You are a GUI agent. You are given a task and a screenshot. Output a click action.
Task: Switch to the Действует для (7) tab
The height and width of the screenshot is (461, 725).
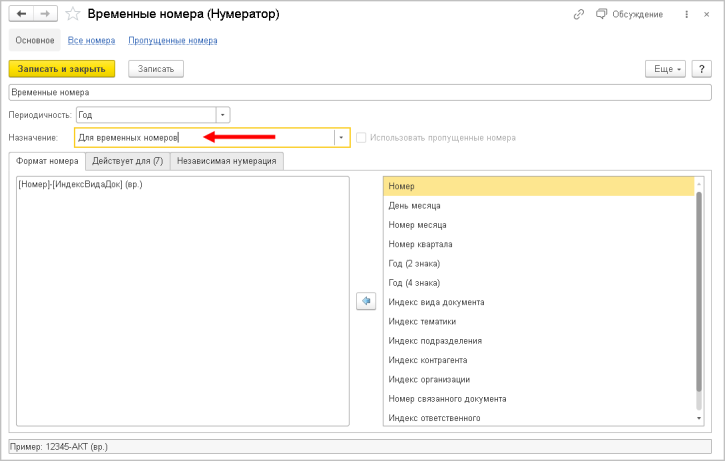coord(128,161)
